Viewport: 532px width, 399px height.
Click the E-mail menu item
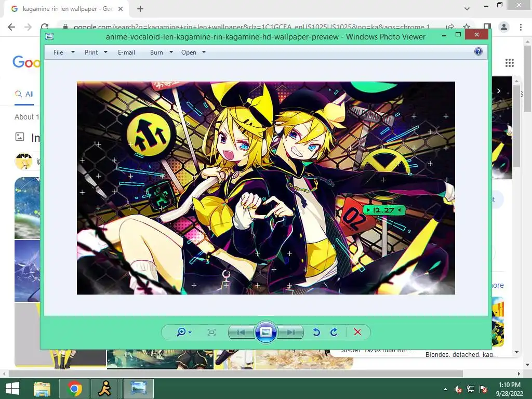(126, 52)
